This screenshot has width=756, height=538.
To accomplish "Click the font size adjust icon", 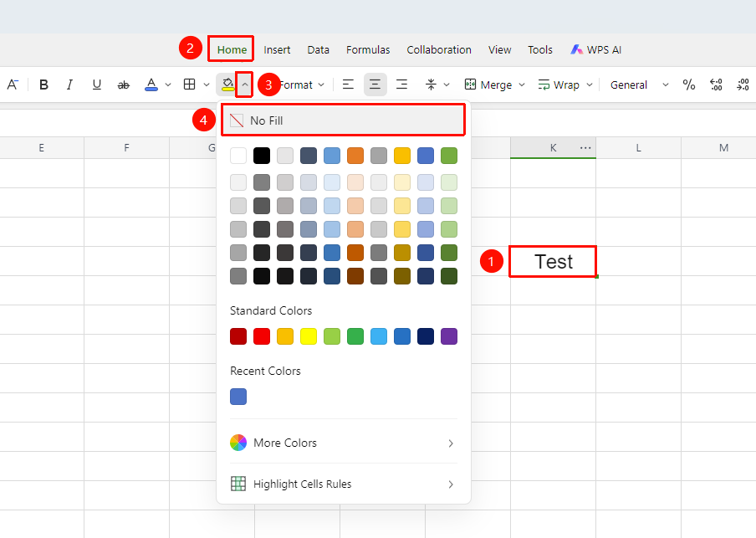I will tap(13, 85).
